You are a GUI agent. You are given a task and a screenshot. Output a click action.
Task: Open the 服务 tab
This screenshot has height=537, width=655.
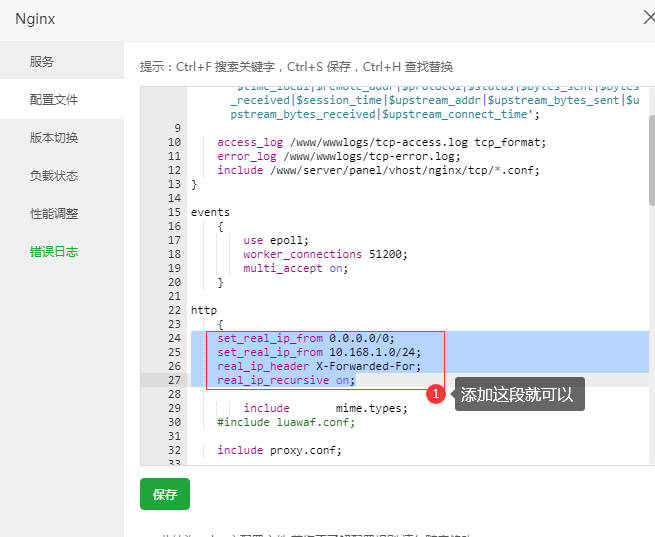(x=42, y=61)
